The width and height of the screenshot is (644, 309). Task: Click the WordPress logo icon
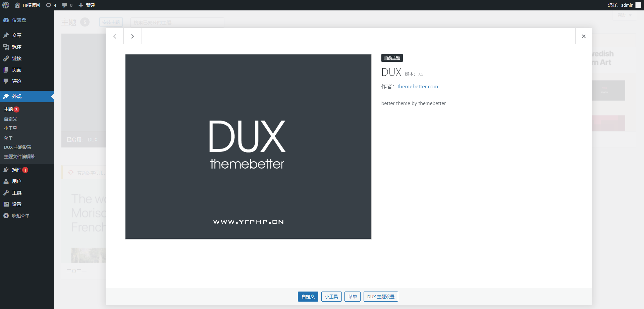[6, 5]
